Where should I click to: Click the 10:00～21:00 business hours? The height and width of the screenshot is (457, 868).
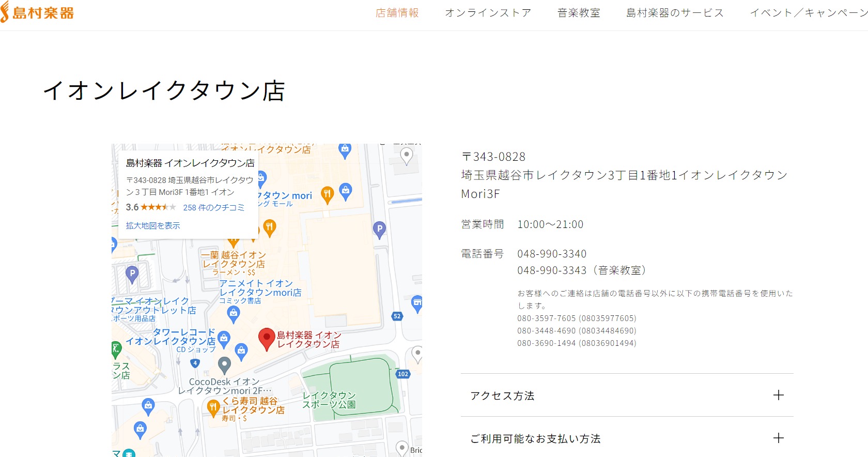coord(550,224)
